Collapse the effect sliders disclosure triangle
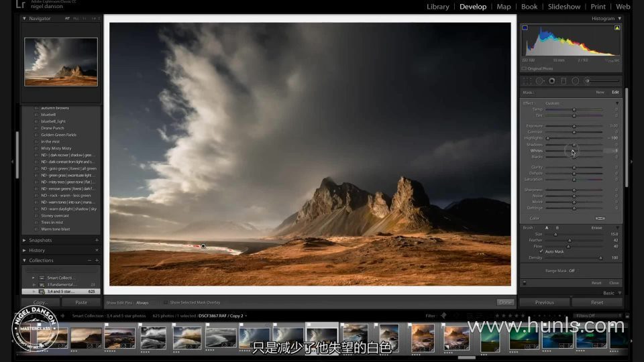 point(617,103)
